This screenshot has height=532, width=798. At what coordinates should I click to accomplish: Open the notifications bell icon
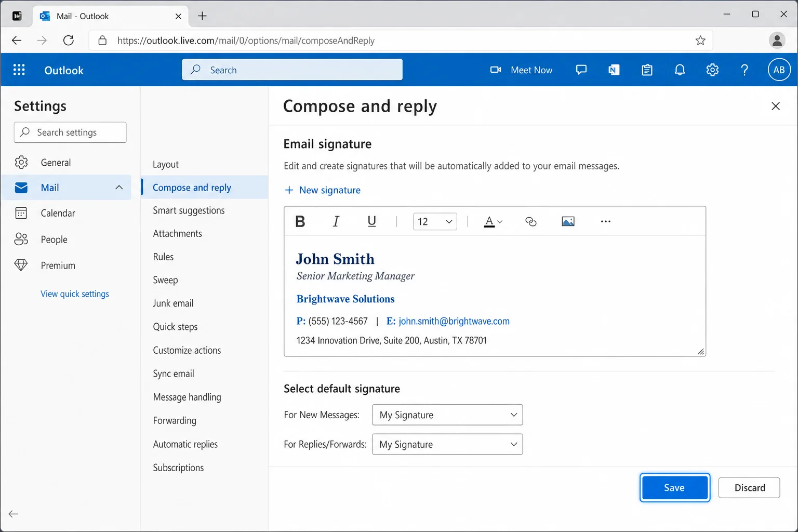tap(680, 70)
